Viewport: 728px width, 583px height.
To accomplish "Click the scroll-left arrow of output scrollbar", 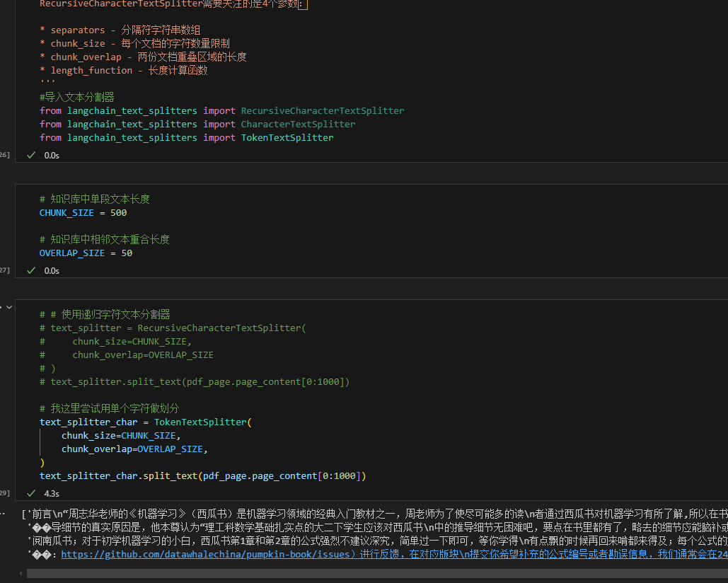I will (x=21, y=574).
